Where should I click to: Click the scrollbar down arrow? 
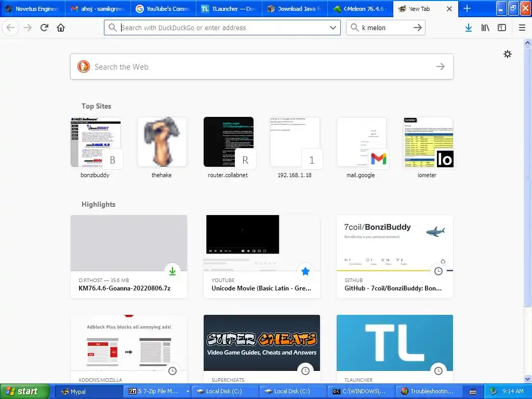tap(528, 379)
